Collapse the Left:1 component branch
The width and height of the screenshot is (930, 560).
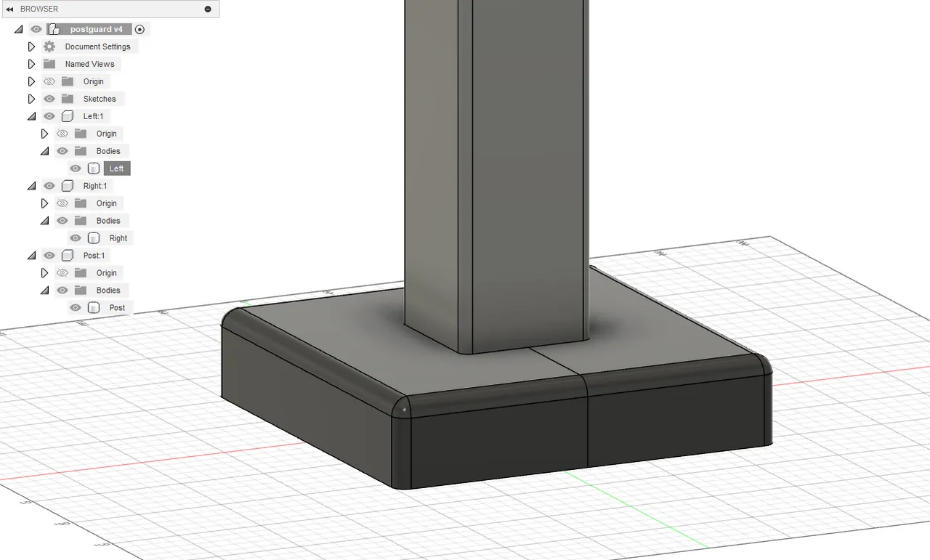(31, 115)
